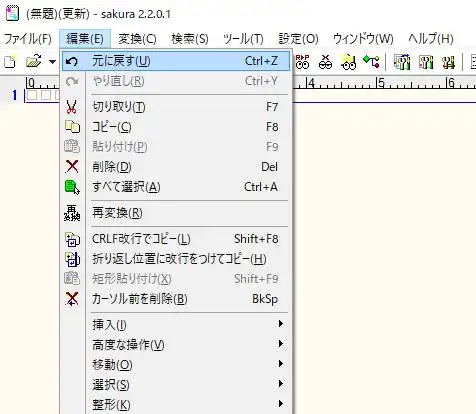Click line number 1 in the gutter
Image resolution: width=476 pixels, height=414 pixels.
[14, 96]
